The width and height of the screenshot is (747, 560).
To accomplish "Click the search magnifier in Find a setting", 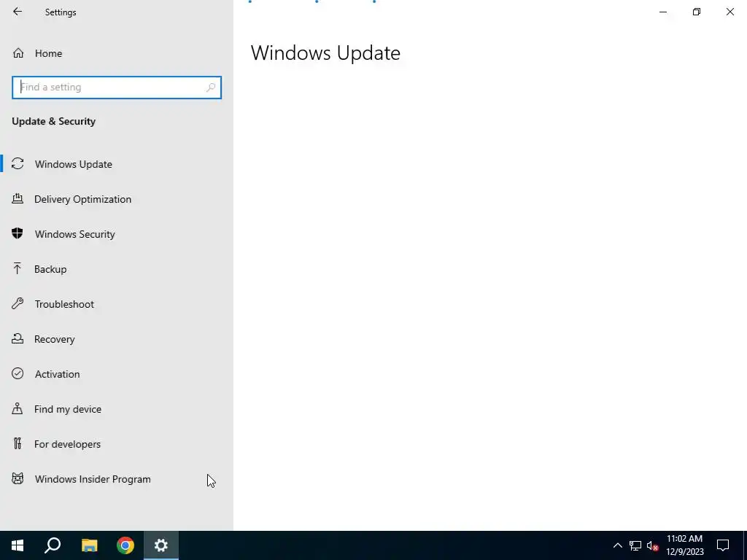I will pyautogui.click(x=211, y=87).
